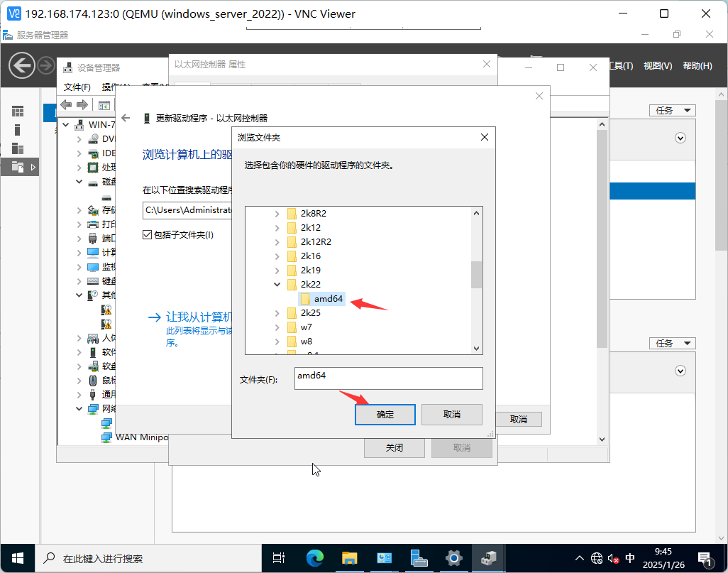Open Server Manager taskbar icon
Viewport: 728px width, 573px height.
coord(419,558)
